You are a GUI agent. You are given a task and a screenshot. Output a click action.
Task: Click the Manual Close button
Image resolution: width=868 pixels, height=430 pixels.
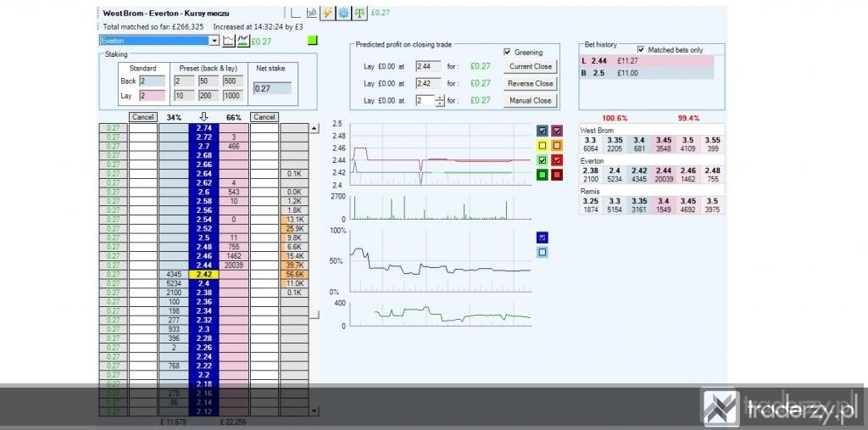tap(531, 101)
